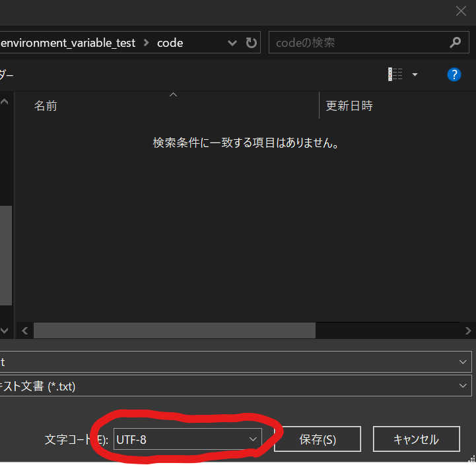Open the file name dropdown chevron
The image size is (476, 465).
pyautogui.click(x=463, y=362)
